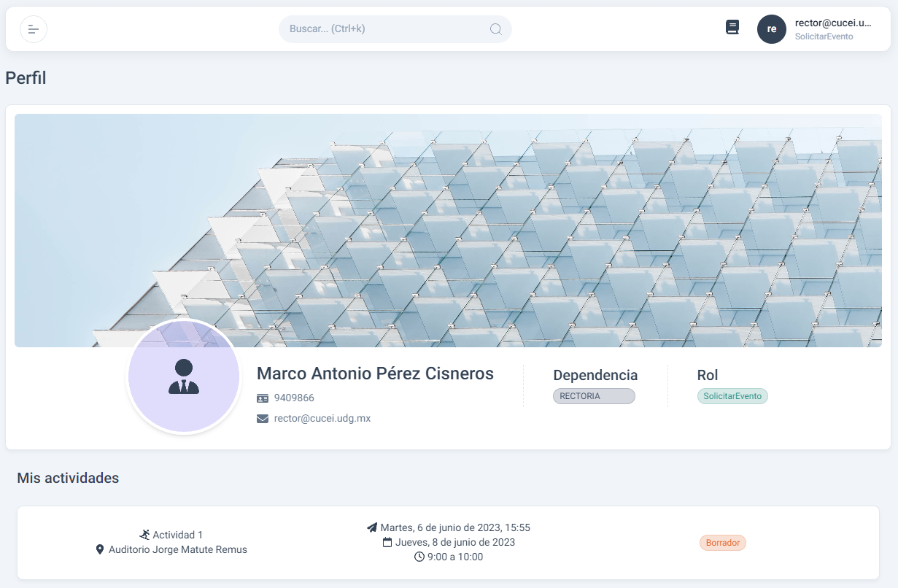The width and height of the screenshot is (898, 588).
Task: Click the SolicitarEvento role badge
Action: (732, 396)
